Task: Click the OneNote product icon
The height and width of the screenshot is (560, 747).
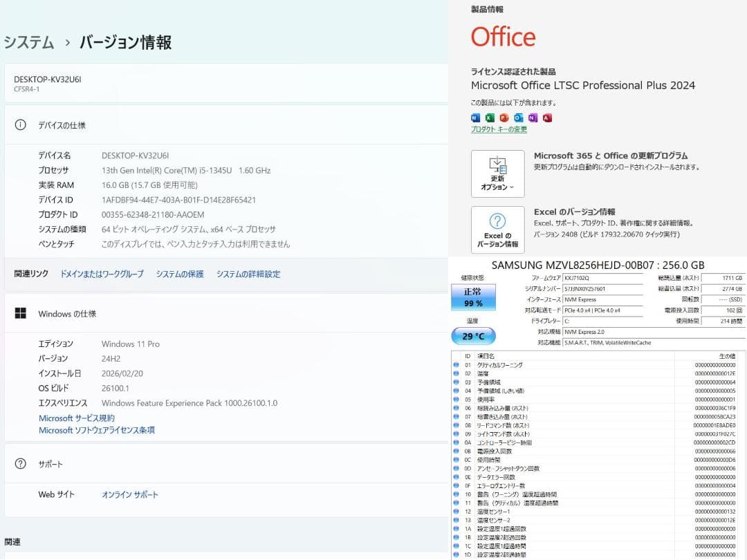Action: click(x=533, y=118)
